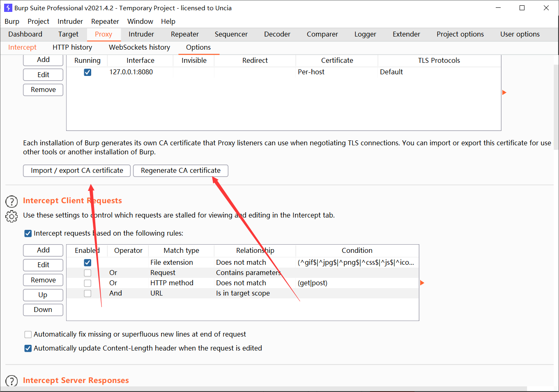This screenshot has height=392, width=559.
Task: Select the (get|post) condition cell
Action: tap(357, 283)
